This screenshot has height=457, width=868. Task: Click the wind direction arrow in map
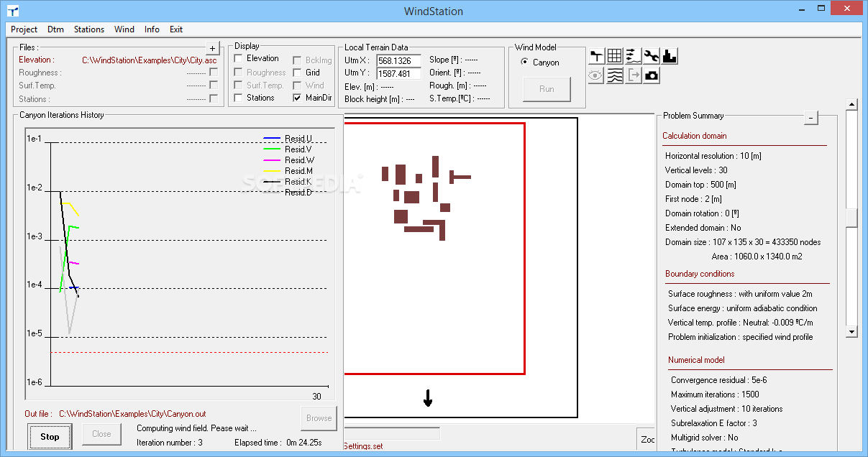428,398
